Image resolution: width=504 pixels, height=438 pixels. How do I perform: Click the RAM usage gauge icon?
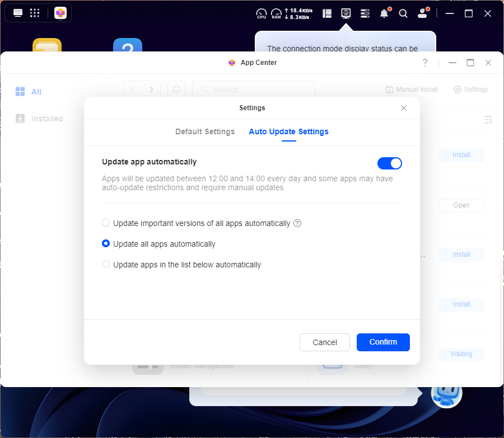coord(276,13)
